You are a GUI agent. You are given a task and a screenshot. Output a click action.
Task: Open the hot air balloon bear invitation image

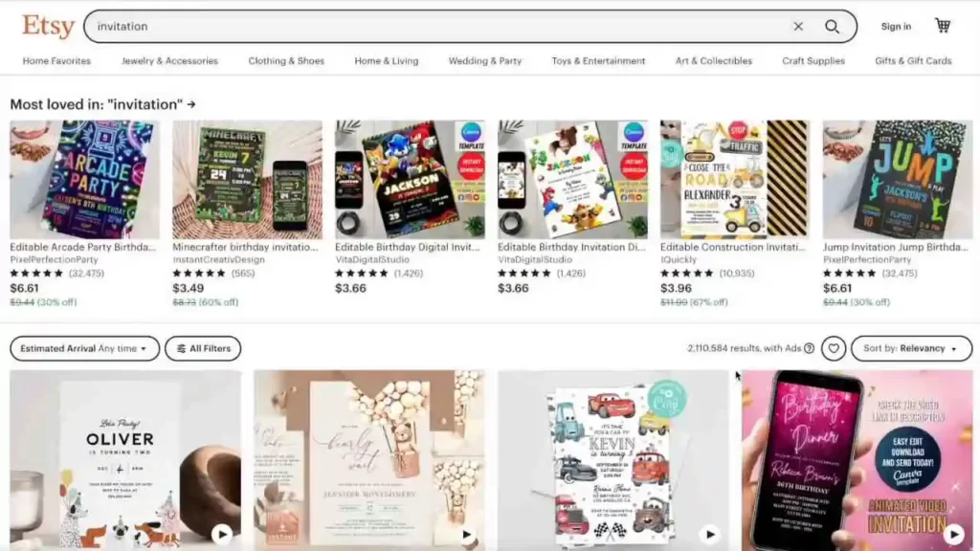click(x=369, y=460)
